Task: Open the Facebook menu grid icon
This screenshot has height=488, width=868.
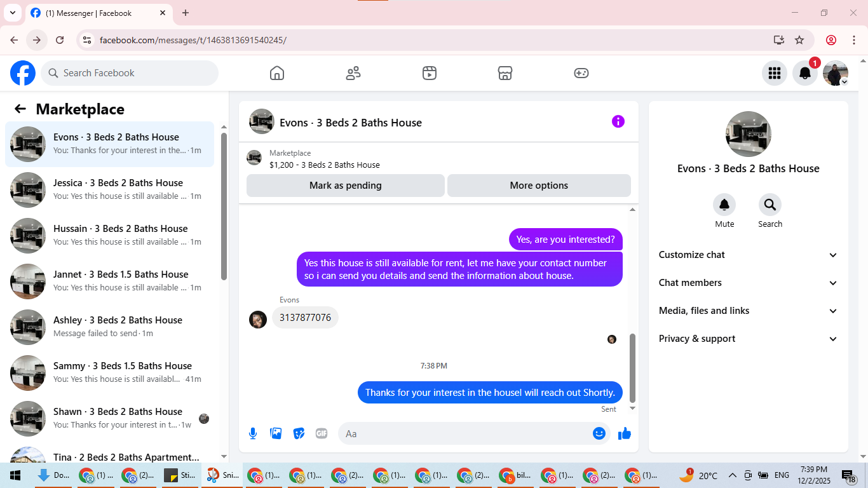Action: tap(774, 73)
